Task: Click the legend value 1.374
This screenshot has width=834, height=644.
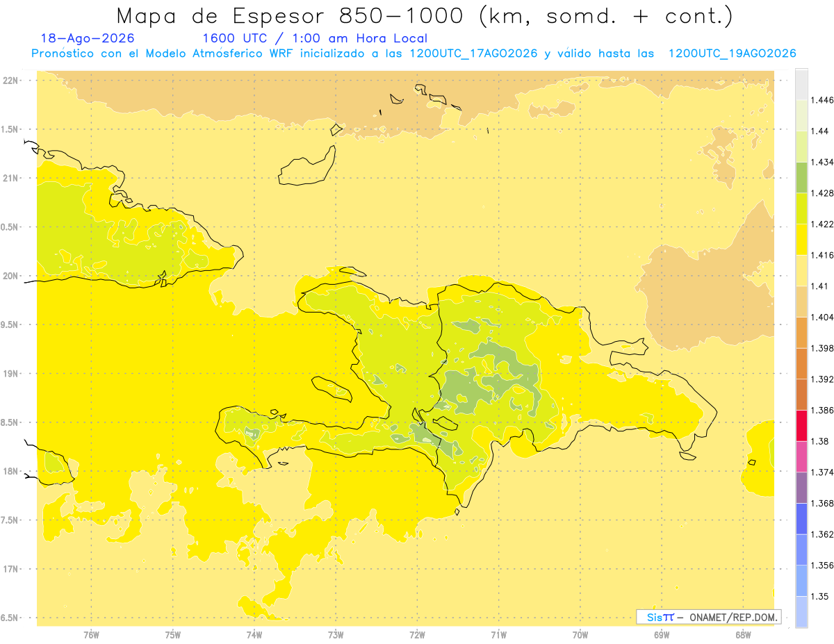Action: [822, 472]
